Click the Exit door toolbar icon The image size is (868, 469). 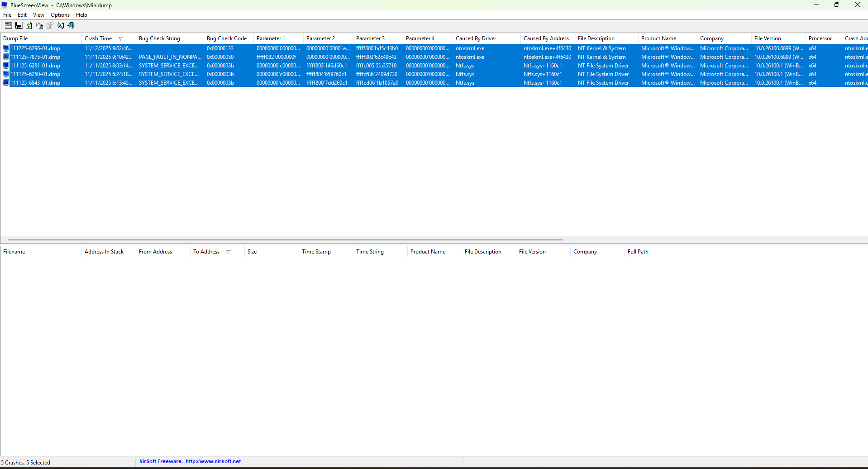(x=71, y=26)
